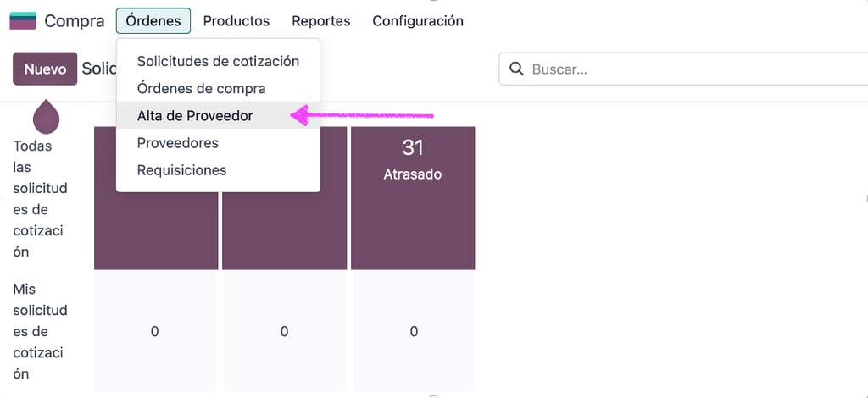Click the Nuevo button
The image size is (868, 398).
(45, 69)
